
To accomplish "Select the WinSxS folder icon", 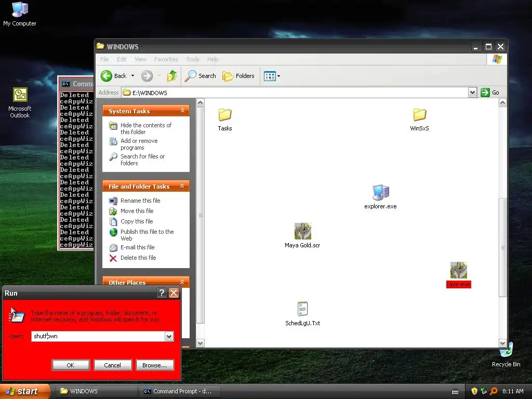I will [x=420, y=115].
